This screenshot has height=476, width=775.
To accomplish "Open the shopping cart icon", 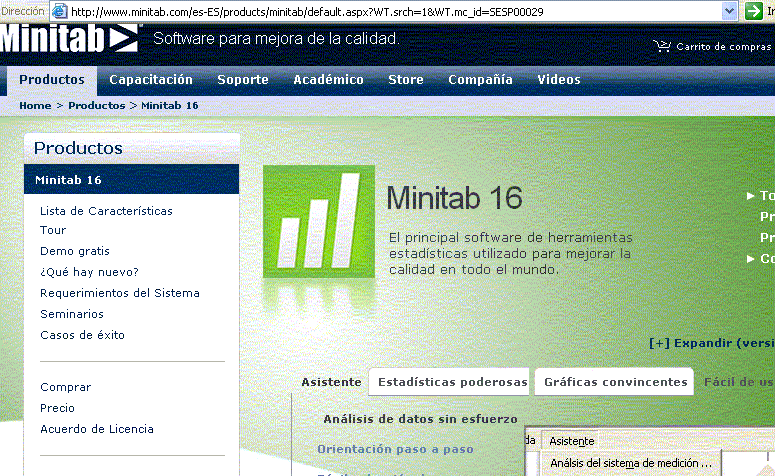I will [662, 46].
